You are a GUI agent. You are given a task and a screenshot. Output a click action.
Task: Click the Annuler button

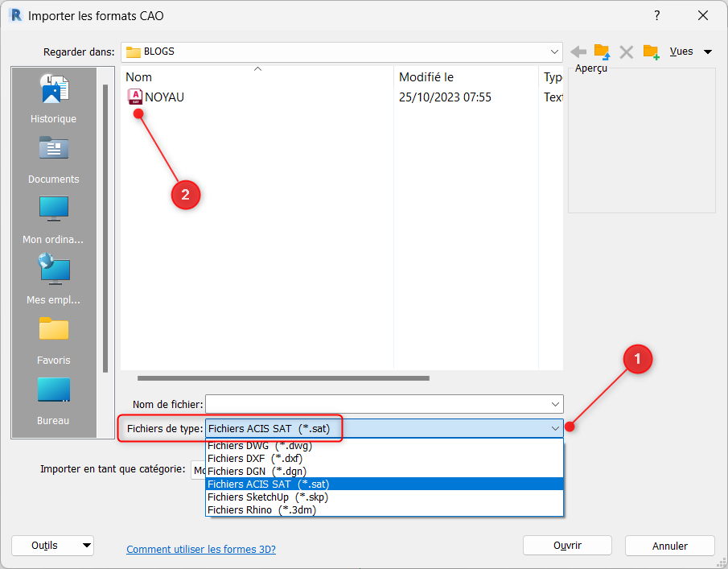[x=669, y=546]
